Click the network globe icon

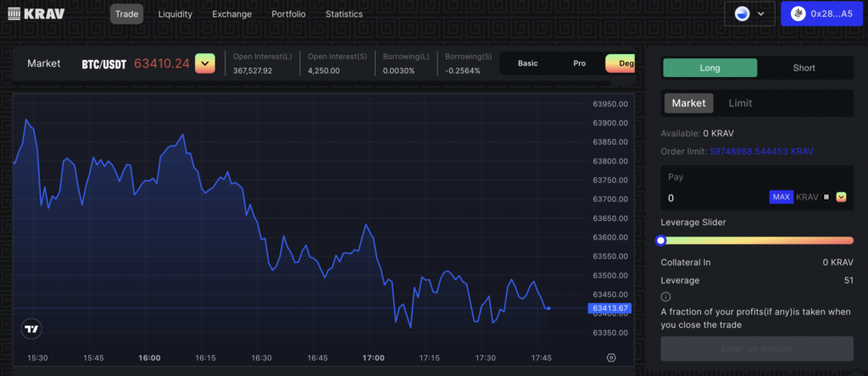pyautogui.click(x=742, y=14)
